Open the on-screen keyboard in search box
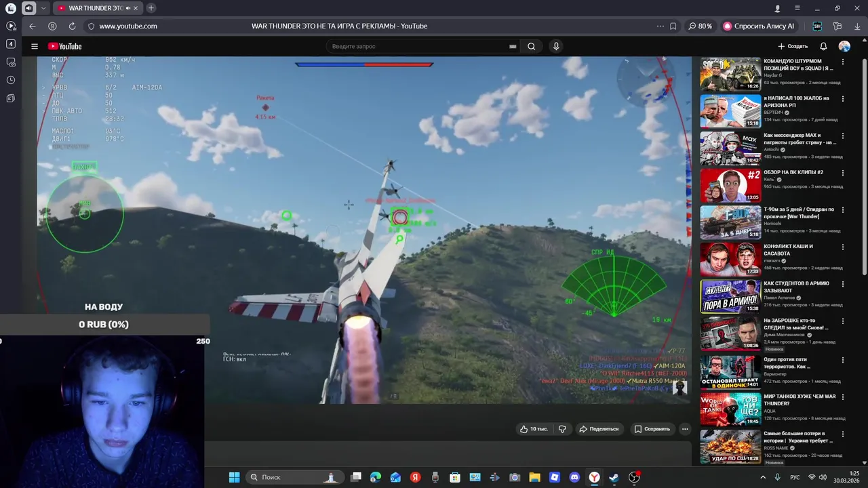Viewport: 868px width, 488px height. [x=513, y=47]
